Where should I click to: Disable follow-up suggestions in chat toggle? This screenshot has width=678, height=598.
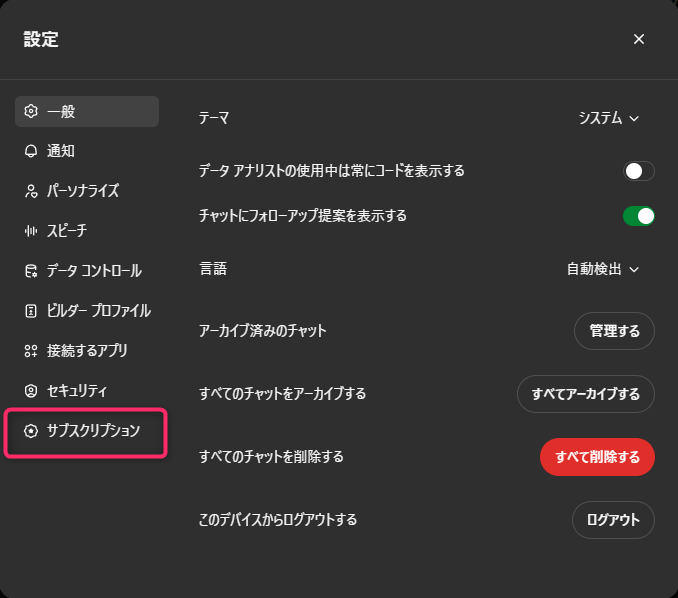639,216
